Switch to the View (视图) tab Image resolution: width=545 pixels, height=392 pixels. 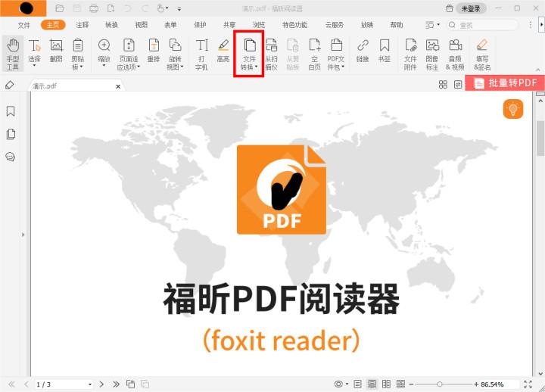click(141, 25)
